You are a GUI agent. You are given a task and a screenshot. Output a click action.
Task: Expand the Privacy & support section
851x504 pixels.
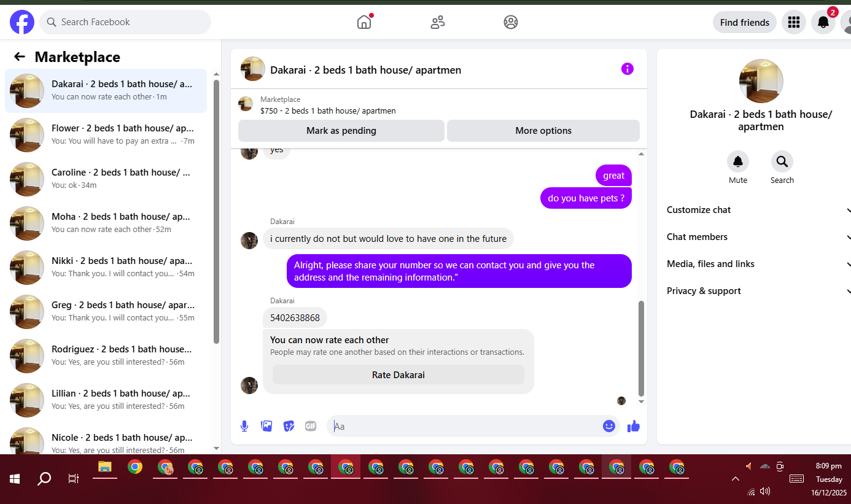pos(758,291)
